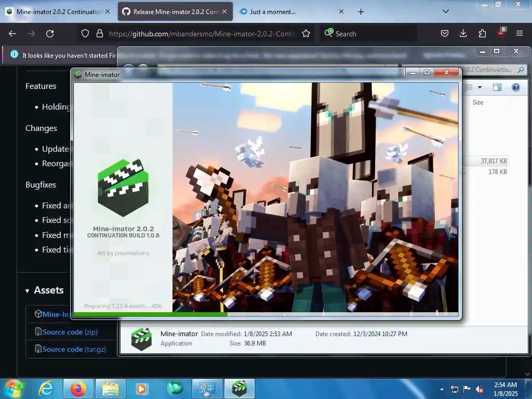532x399 pixels.
Task: Go back in Firefox browser
Action: (12, 34)
